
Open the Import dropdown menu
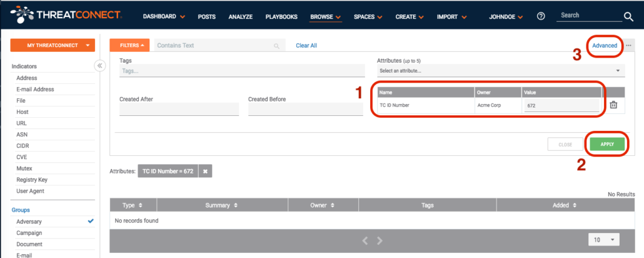[452, 17]
